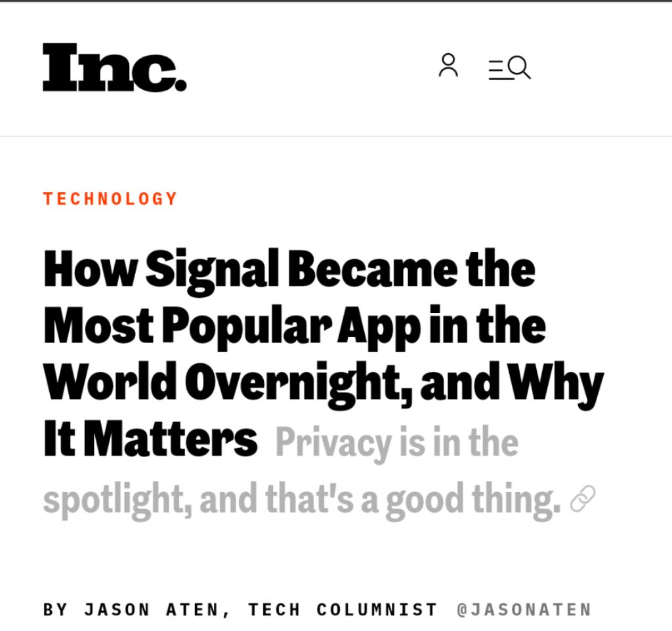Click the "Privacy is in the" subheadline text
This screenshot has width=672, height=631.
click(x=397, y=442)
